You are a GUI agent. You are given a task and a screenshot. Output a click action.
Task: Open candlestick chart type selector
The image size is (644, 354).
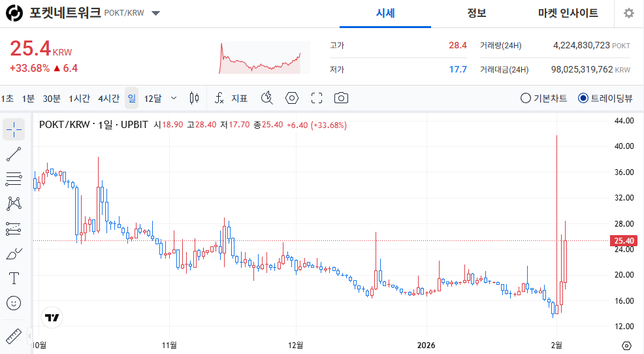[194, 98]
